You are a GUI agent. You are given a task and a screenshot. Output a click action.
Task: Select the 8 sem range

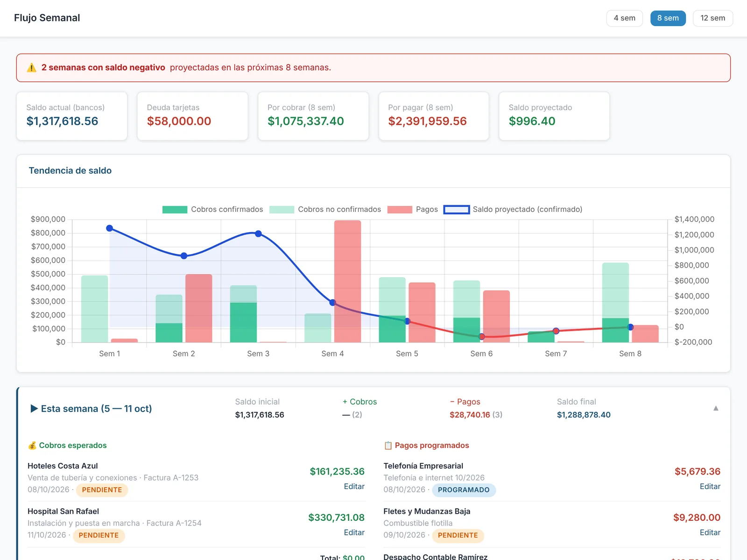coord(668,18)
